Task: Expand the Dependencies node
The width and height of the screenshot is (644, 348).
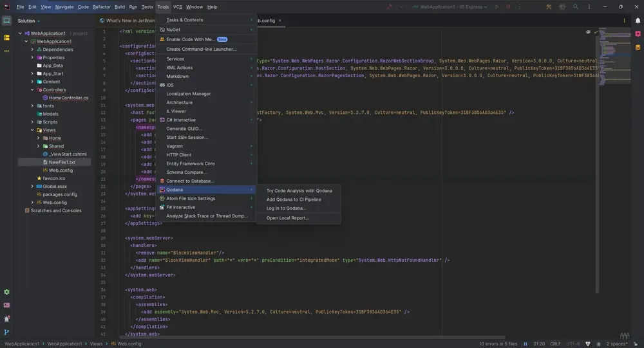Action: [32, 50]
